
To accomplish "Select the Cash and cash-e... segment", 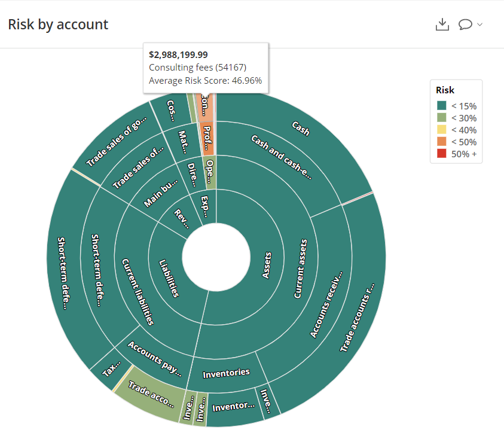I will pyautogui.click(x=281, y=160).
